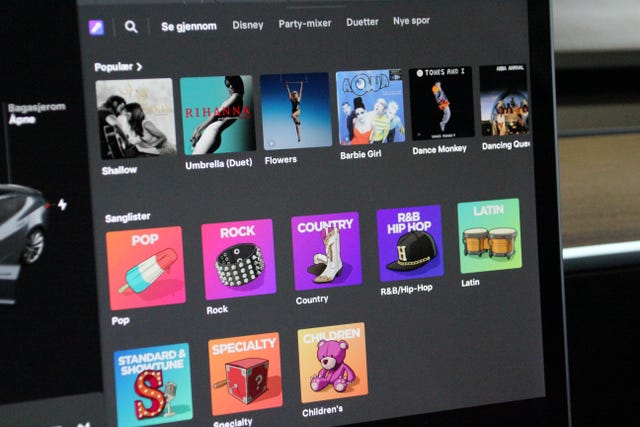Open the Disney tab
The image size is (640, 427).
[x=248, y=25]
